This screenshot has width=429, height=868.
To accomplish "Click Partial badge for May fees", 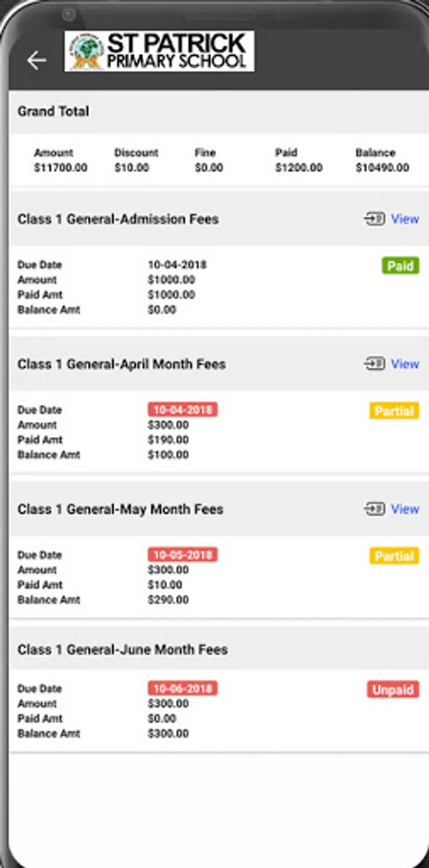I will tap(394, 556).
